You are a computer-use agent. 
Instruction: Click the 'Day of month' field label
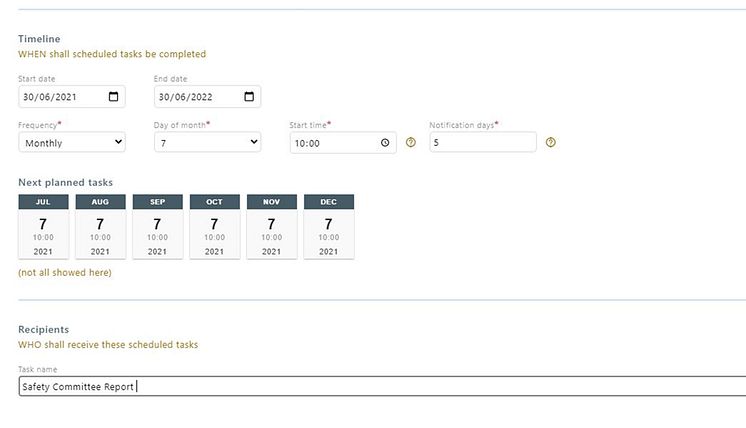click(181, 125)
